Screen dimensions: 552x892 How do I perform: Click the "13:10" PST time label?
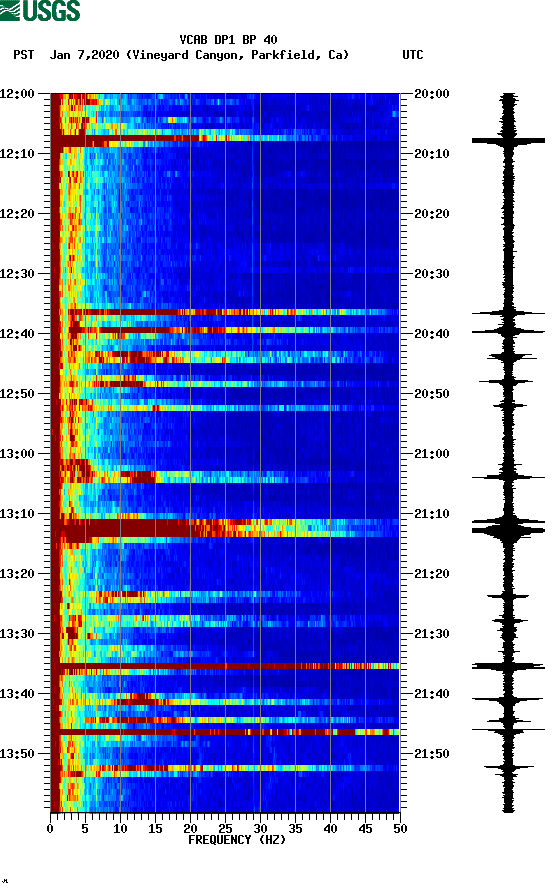pyautogui.click(x=17, y=514)
